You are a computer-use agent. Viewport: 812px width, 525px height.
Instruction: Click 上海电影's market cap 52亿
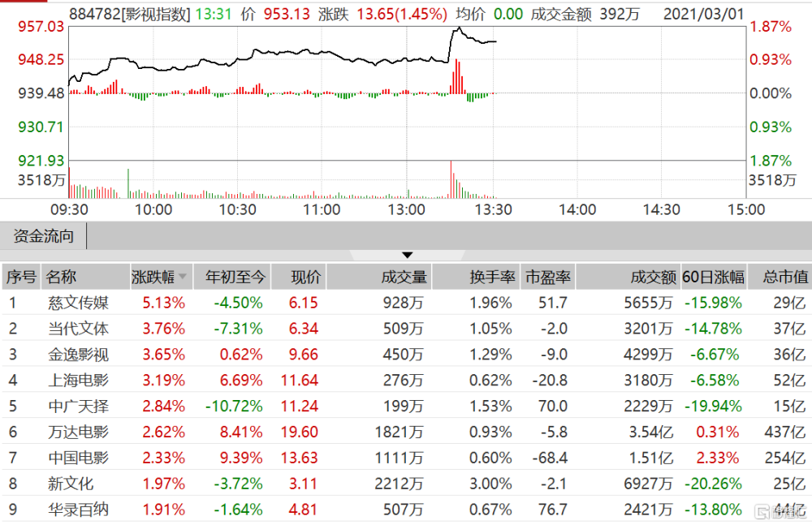[790, 381]
